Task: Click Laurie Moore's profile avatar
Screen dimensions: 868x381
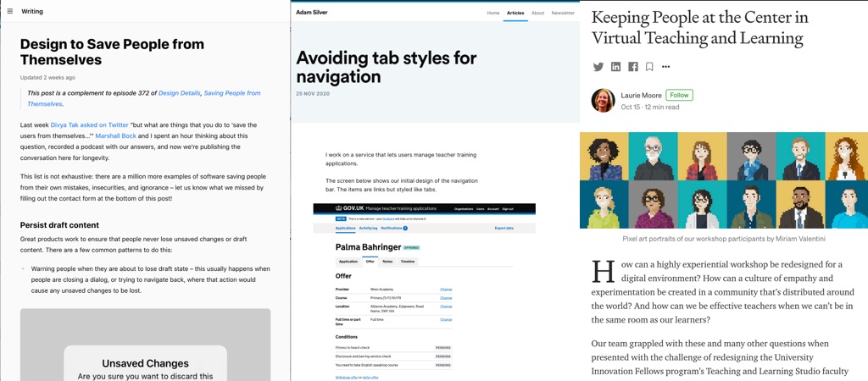Action: coord(603,100)
